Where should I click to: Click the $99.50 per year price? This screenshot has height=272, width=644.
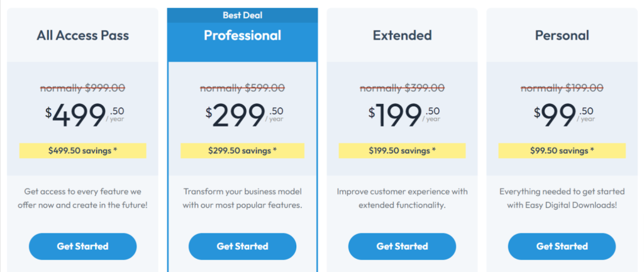pos(564,115)
